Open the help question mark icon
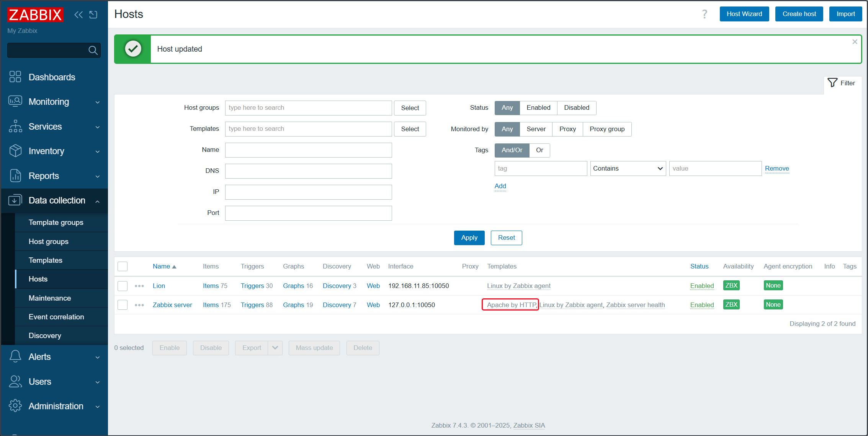868x436 pixels. pos(705,14)
